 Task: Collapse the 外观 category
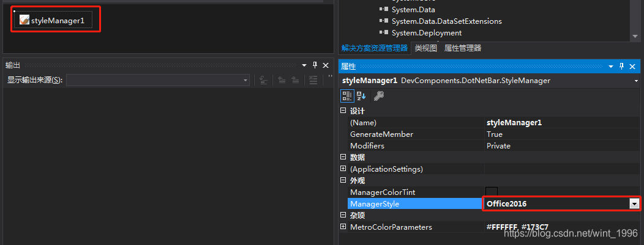click(343, 180)
